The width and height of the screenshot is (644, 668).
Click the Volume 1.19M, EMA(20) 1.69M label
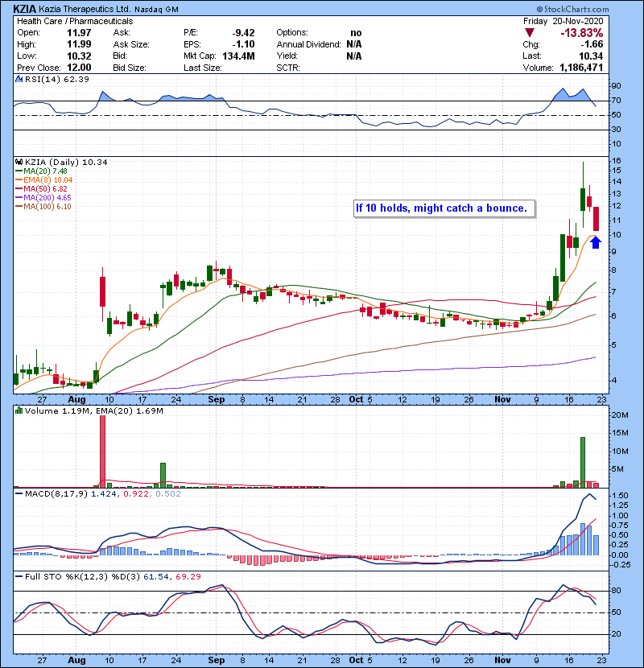point(93,411)
